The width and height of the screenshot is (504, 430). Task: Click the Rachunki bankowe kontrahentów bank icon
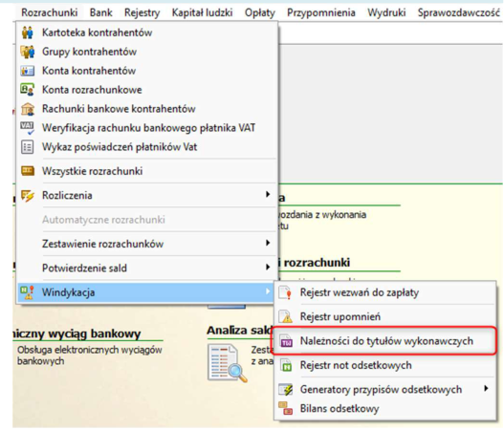[x=28, y=109]
